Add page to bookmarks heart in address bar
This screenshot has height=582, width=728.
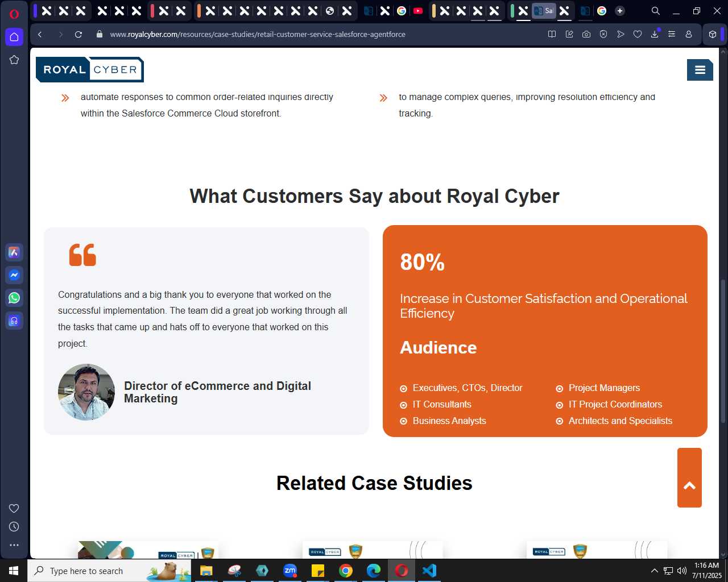tap(638, 35)
